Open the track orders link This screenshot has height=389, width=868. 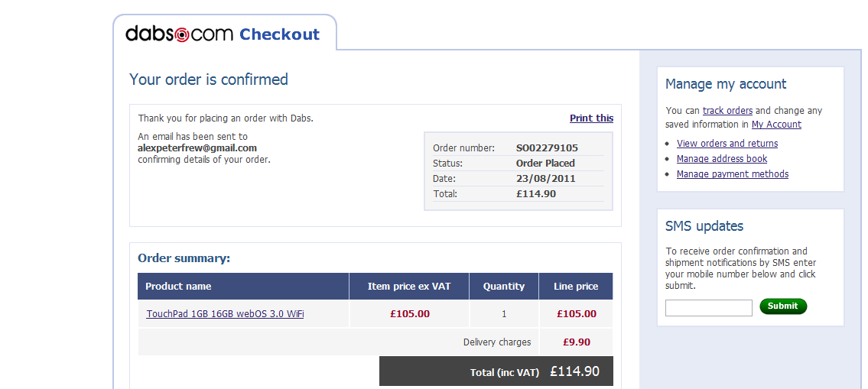click(727, 111)
